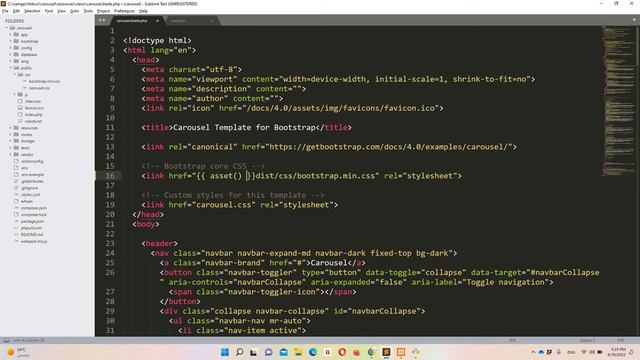Open .editorconfig in sidebar
Viewport: 640px width, 360px height.
pyautogui.click(x=32, y=161)
